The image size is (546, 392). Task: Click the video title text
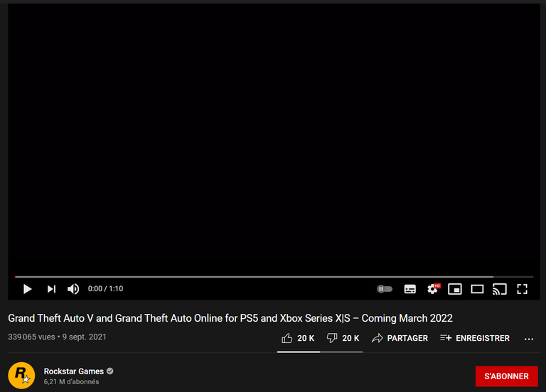pos(230,318)
